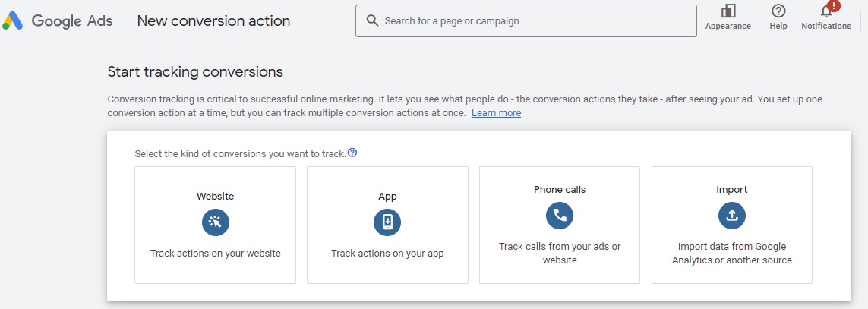
Task: Open the Help question mark icon
Action: point(778,11)
